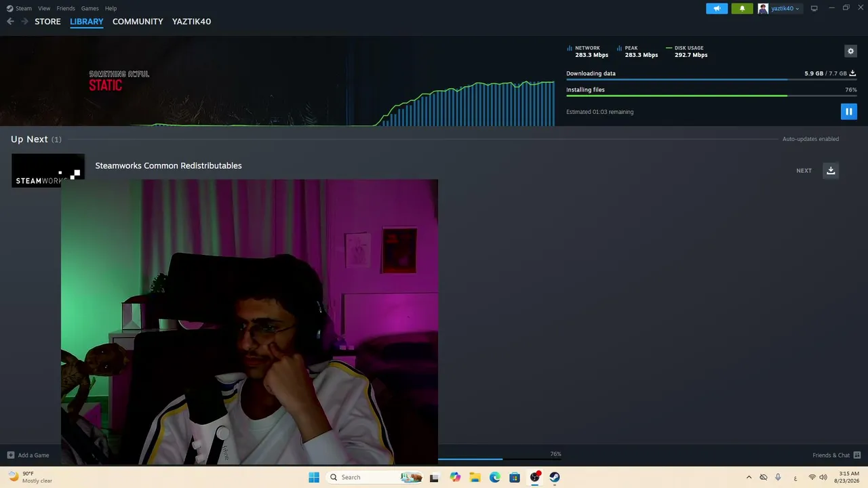Go to the STORE tab

coord(47,22)
